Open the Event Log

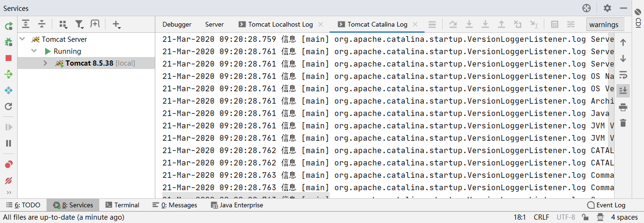[606, 205]
